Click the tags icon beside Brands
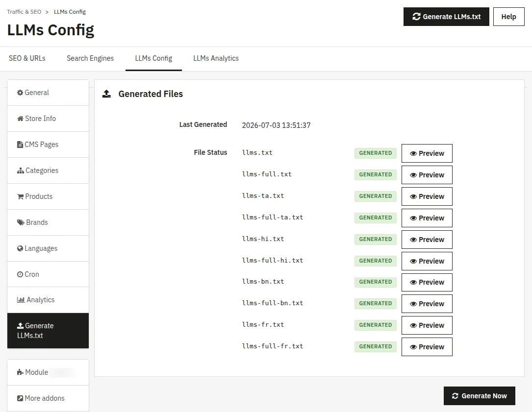Image resolution: width=532 pixels, height=412 pixels. click(21, 222)
